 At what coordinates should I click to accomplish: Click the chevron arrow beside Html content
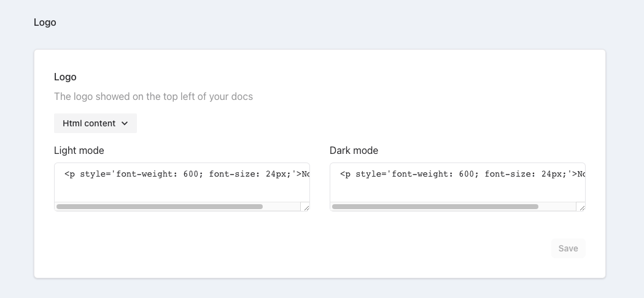125,123
